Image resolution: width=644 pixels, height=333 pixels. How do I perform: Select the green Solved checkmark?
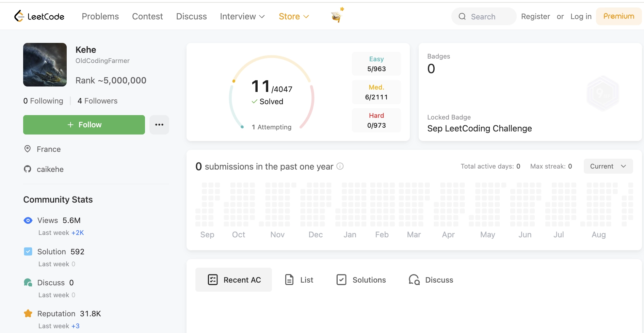(254, 101)
